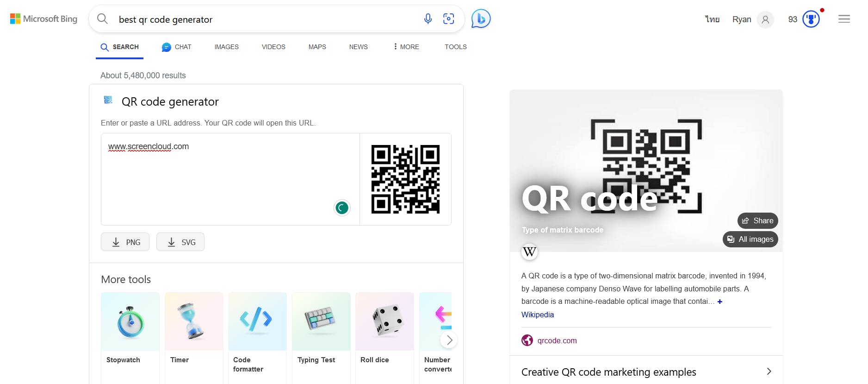Screen dimensions: 868x384
Task: Click the green Grammarly icon in text area
Action: click(342, 208)
